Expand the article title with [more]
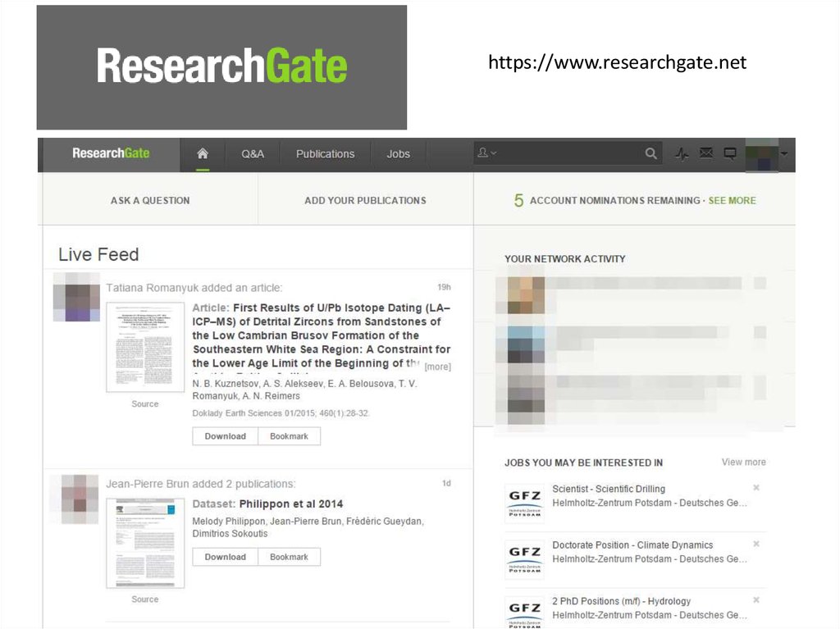The height and width of the screenshot is (629, 840). click(438, 367)
